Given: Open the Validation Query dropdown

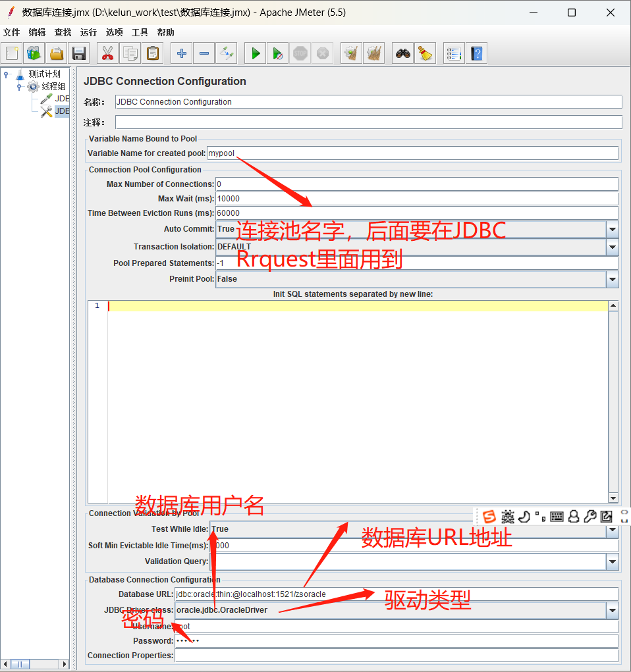Looking at the screenshot, I should click(x=613, y=561).
